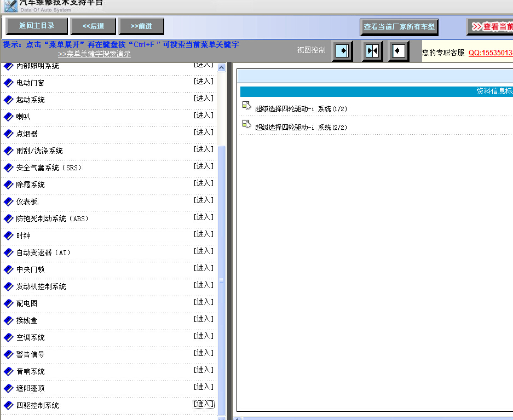Enter the 电动门窗 section via [进入]
Viewport: 513px width, 420px height.
[x=204, y=82]
